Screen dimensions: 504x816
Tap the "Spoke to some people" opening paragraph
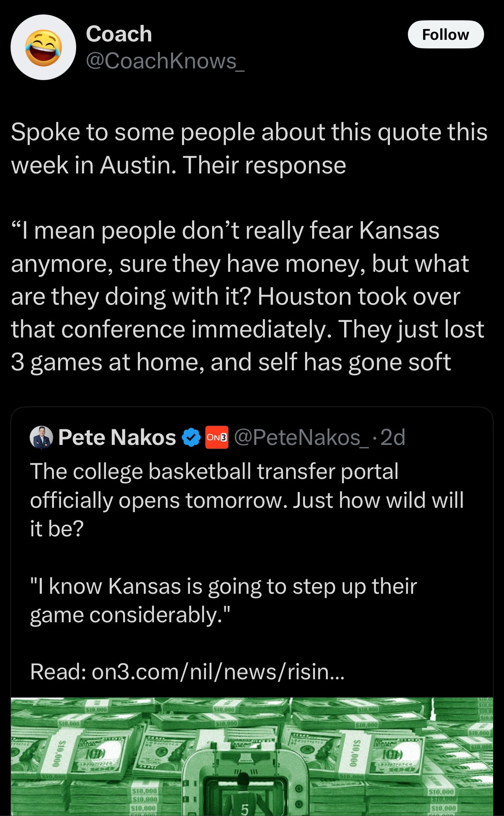click(249, 148)
